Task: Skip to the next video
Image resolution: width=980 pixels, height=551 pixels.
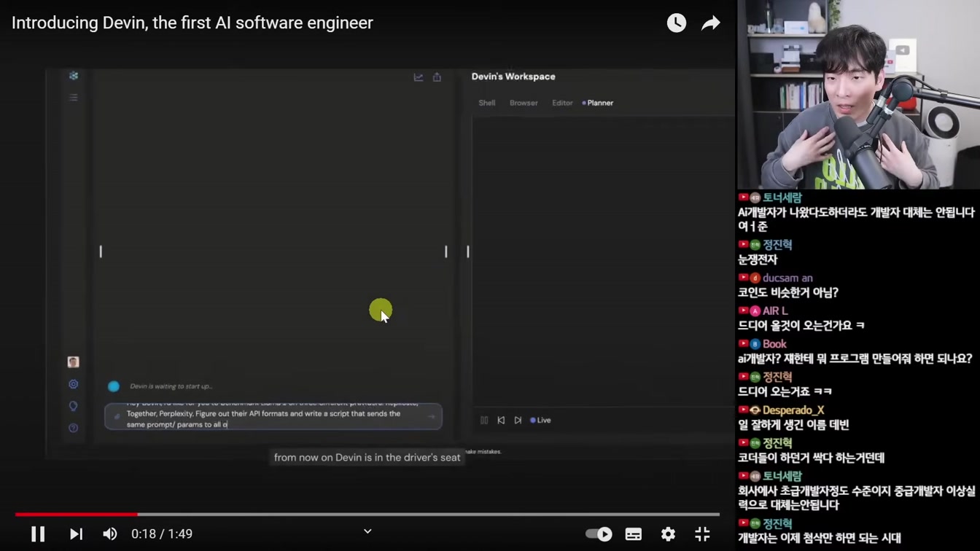Action: coord(76,534)
